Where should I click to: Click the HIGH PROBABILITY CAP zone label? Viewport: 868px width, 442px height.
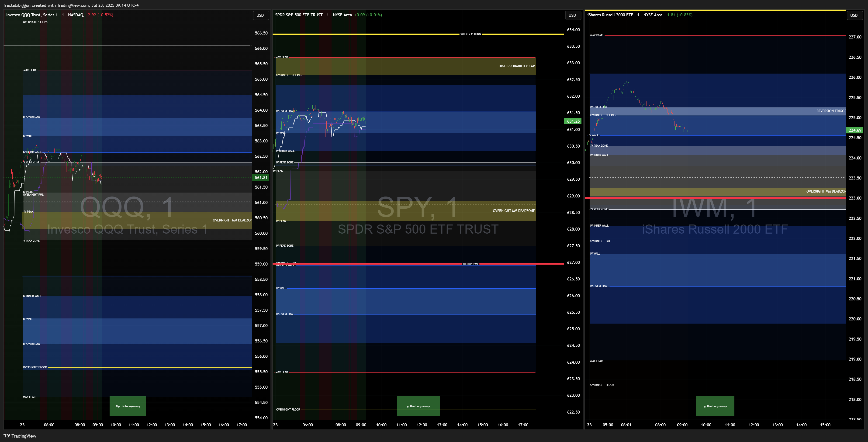point(516,66)
